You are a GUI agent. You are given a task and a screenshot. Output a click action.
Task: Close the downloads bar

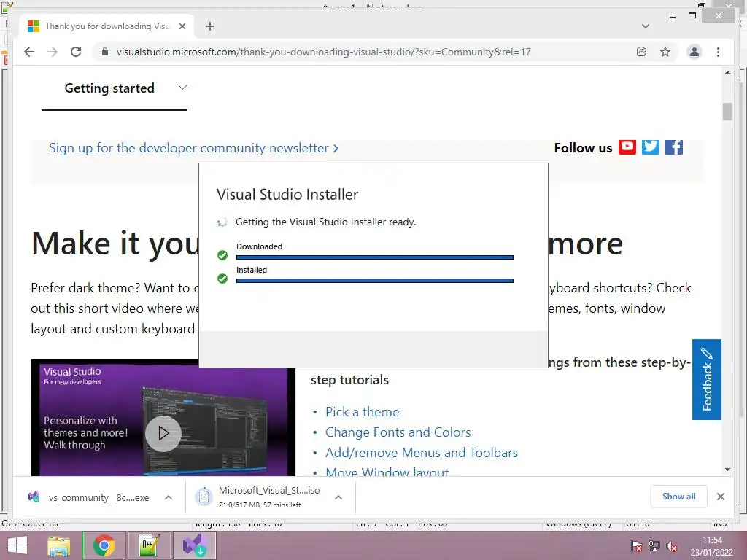720,497
